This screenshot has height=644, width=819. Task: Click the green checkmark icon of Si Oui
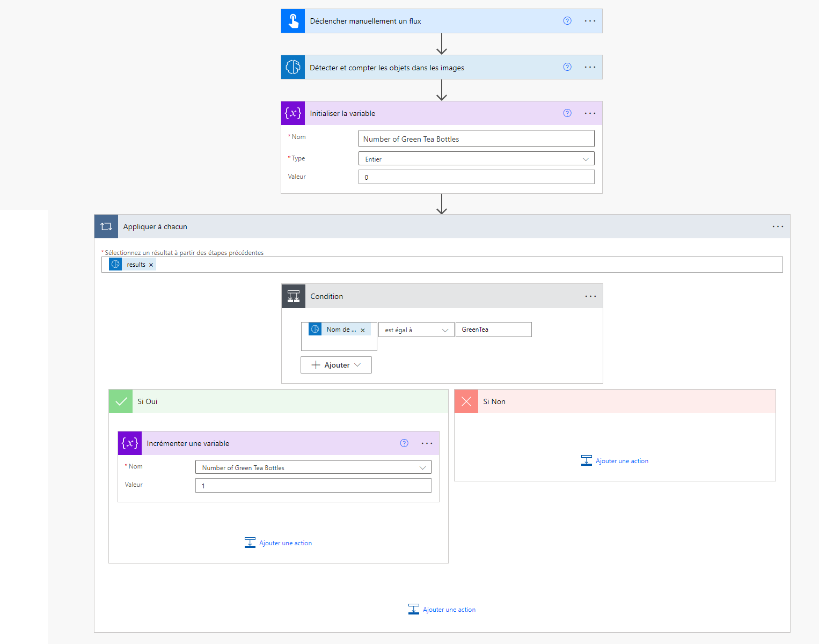click(121, 401)
